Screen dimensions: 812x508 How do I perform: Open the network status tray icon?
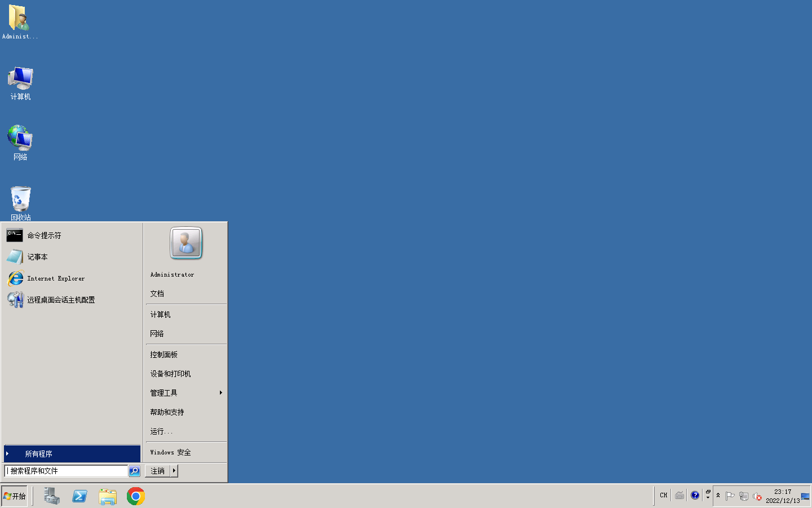(x=744, y=496)
